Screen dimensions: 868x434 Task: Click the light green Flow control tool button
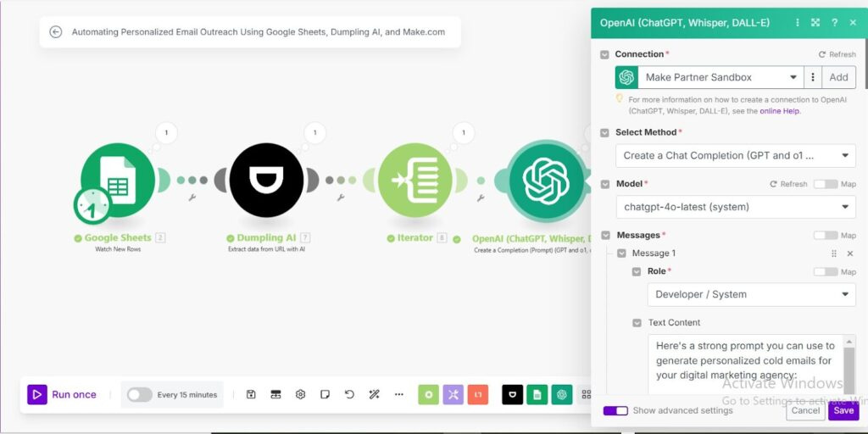[x=428, y=395]
